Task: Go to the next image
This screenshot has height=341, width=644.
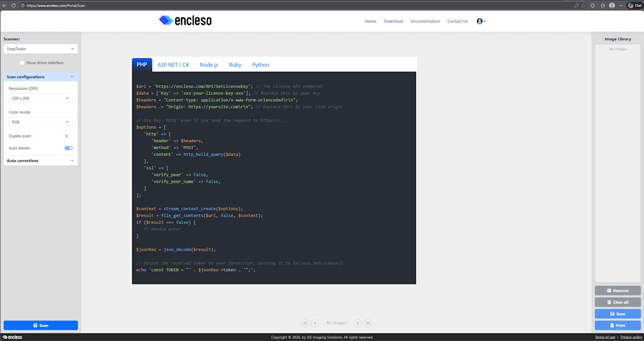Action: click(358, 323)
